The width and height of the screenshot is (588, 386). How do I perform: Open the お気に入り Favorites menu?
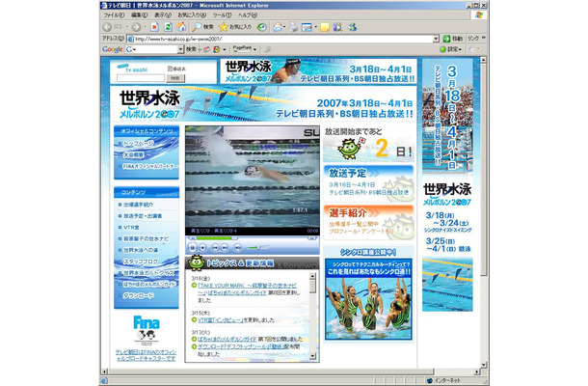[x=192, y=15]
